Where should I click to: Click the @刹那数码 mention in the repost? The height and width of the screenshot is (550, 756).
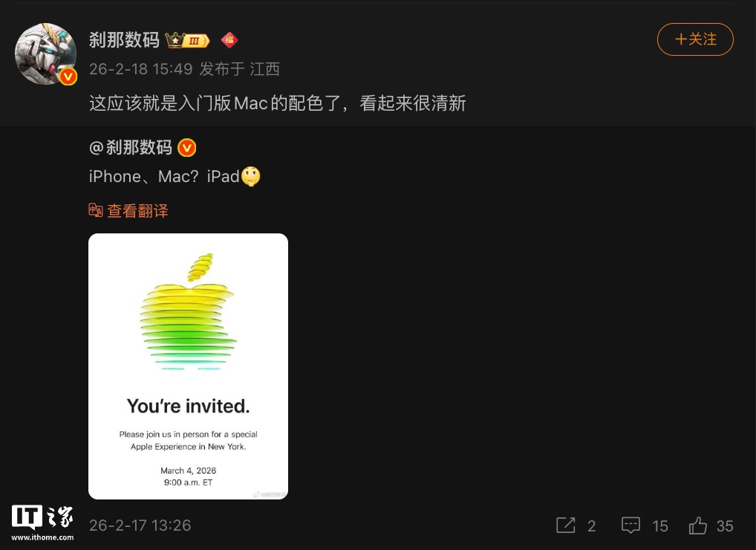point(131,147)
